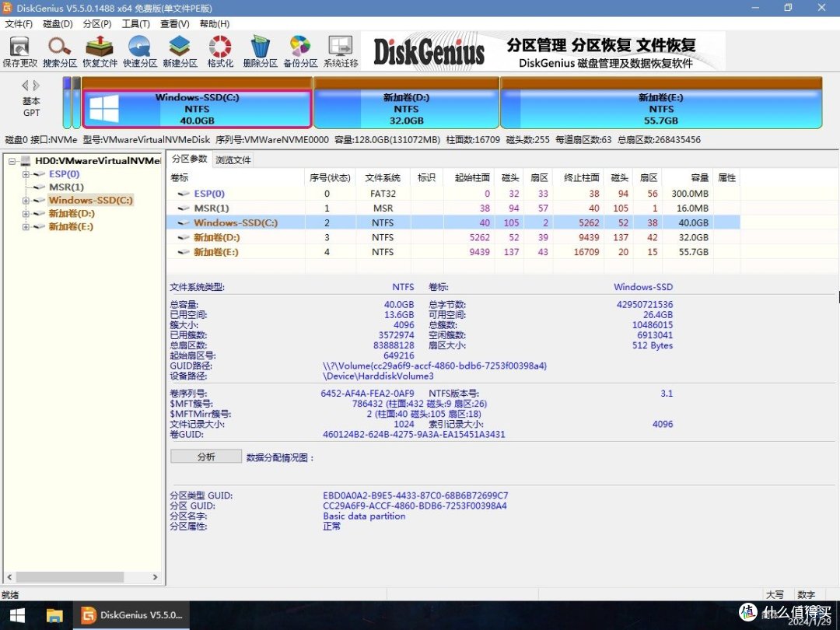
Task: Click drive icon beside 新加卷(E:) table row
Action: 184,251
